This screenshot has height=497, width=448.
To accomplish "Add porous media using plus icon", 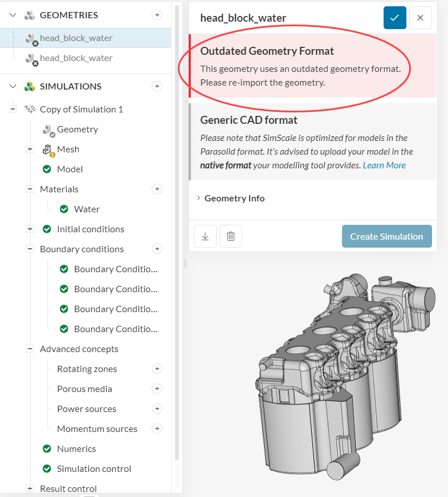I will click(x=157, y=389).
